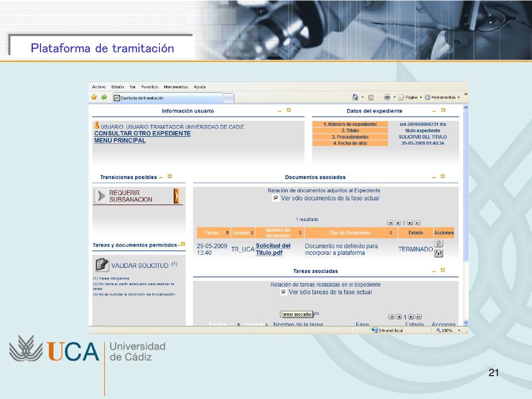Screen dimensions: 532x399
Task: Click the TERMINADO status cell
Action: (416, 249)
